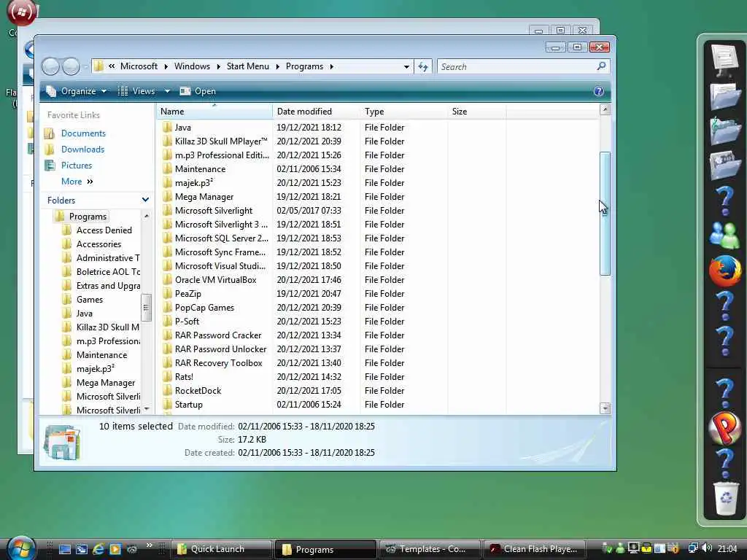The width and height of the screenshot is (747, 560).
Task: Click the Refresh button beside the address bar
Action: point(423,66)
